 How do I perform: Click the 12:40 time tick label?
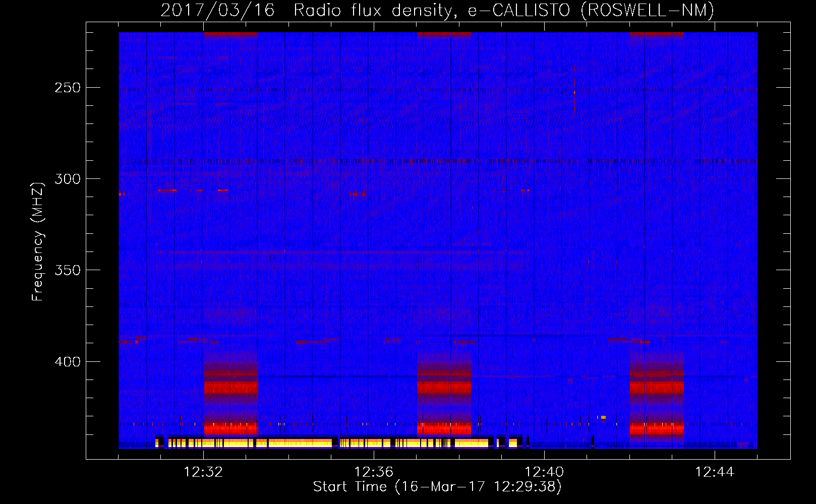[544, 472]
